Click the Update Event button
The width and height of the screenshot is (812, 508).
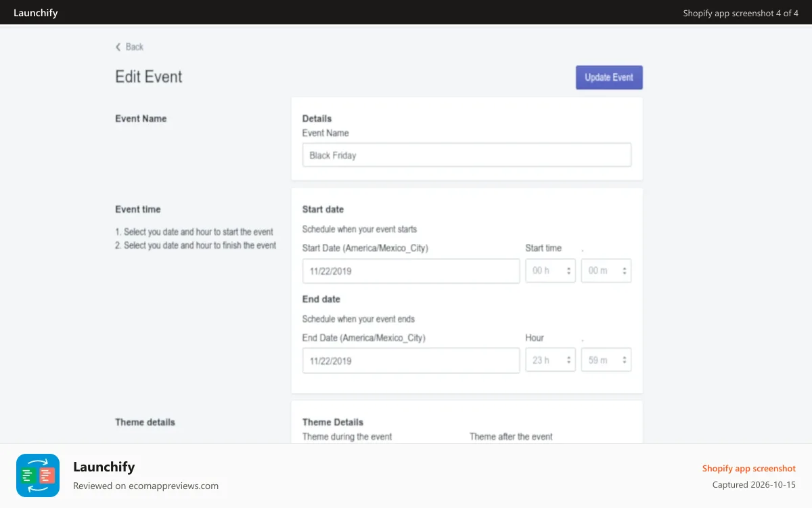coord(609,77)
